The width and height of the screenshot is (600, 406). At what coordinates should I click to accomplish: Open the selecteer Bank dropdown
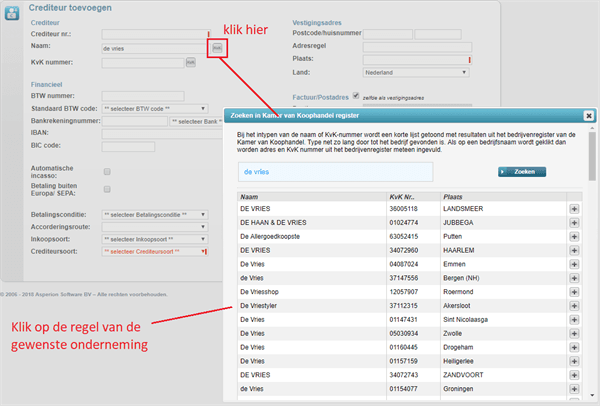(x=196, y=121)
